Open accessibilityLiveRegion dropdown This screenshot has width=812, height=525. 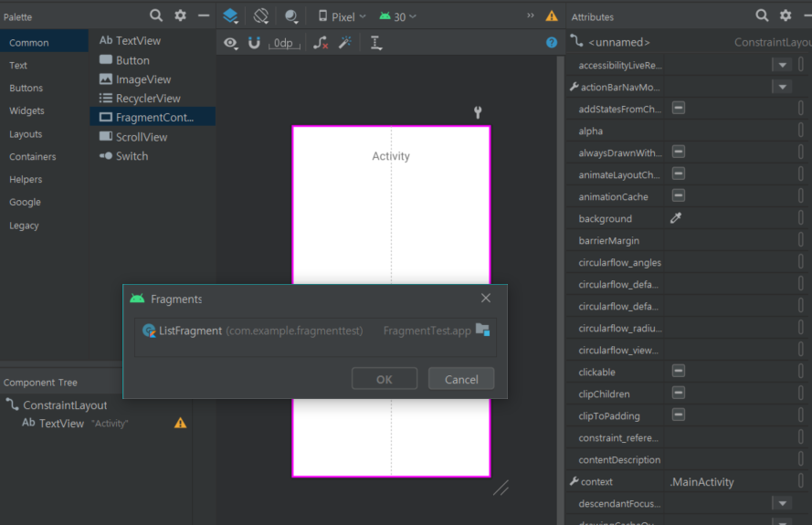(x=783, y=65)
